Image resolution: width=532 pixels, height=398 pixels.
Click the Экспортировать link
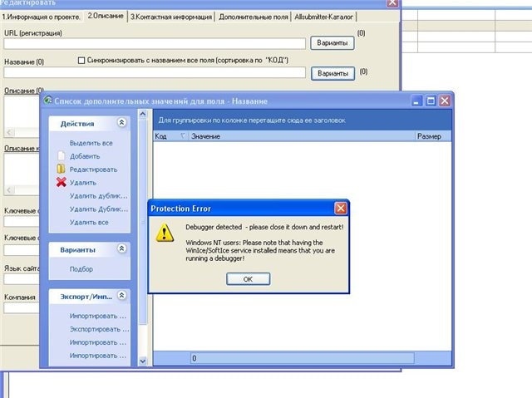pos(99,329)
